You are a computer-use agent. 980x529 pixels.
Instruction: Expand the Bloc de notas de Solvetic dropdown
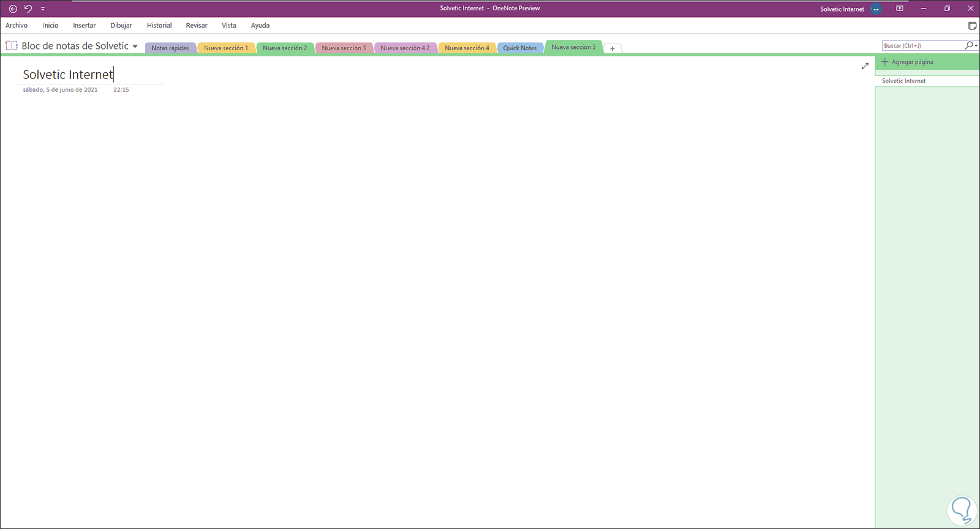click(135, 47)
